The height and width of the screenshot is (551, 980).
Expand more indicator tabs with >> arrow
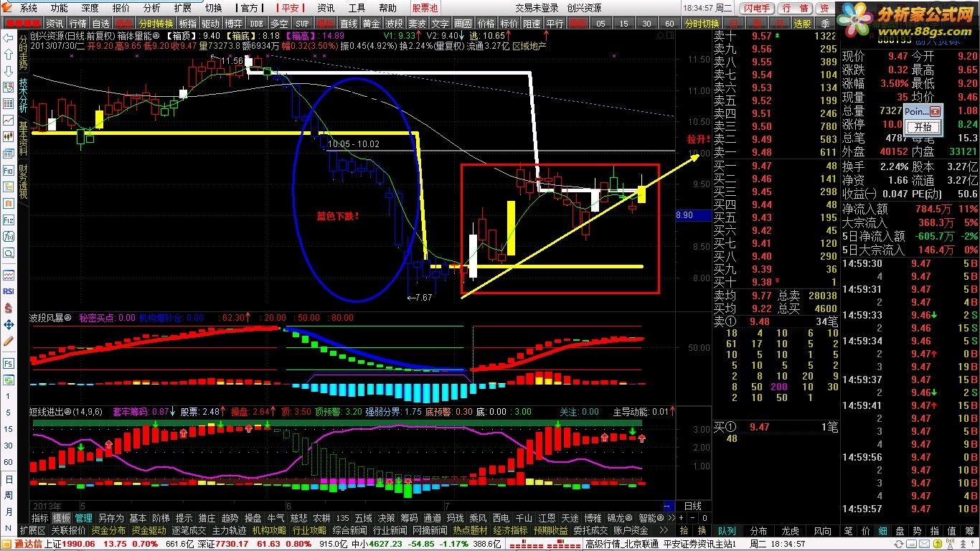click(672, 518)
